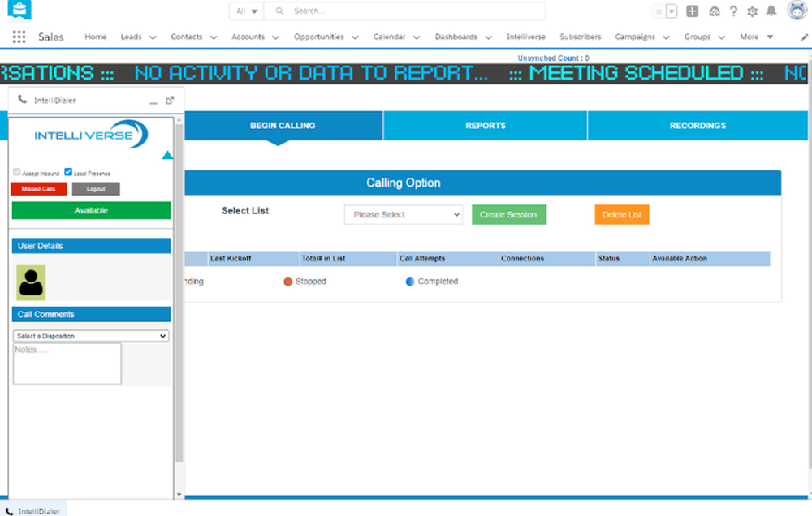
Task: Click the Logout button
Action: 96,189
